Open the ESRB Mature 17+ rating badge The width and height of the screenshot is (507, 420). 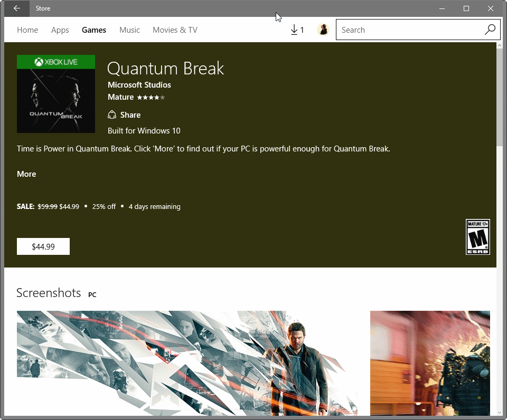click(477, 237)
